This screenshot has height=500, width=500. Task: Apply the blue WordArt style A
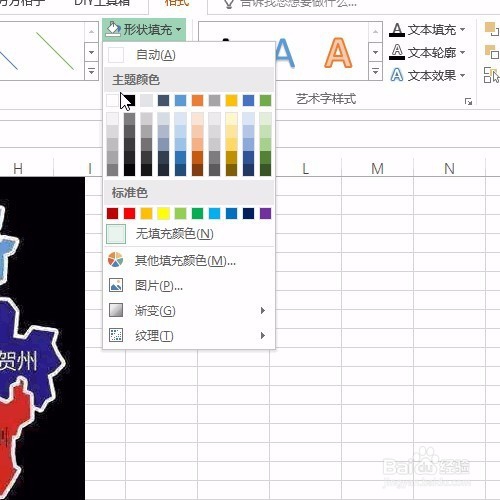(285, 53)
